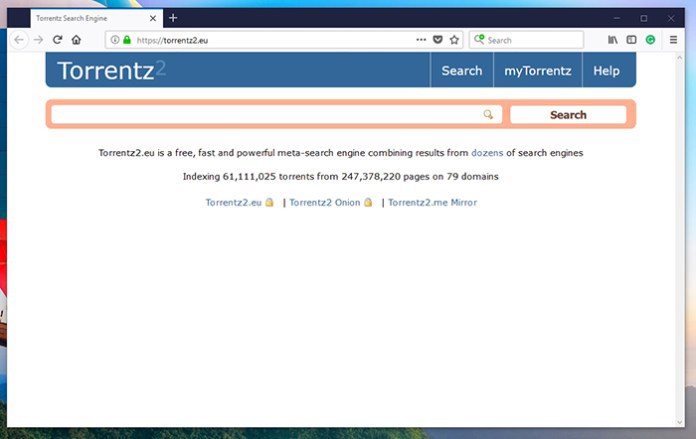Click scrollbar up arrow

tap(679, 58)
